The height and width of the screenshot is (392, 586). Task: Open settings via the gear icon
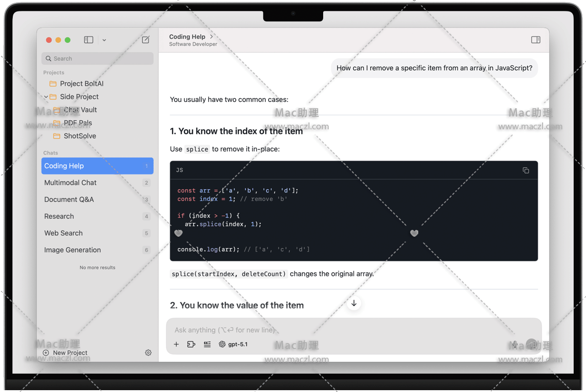tap(148, 353)
